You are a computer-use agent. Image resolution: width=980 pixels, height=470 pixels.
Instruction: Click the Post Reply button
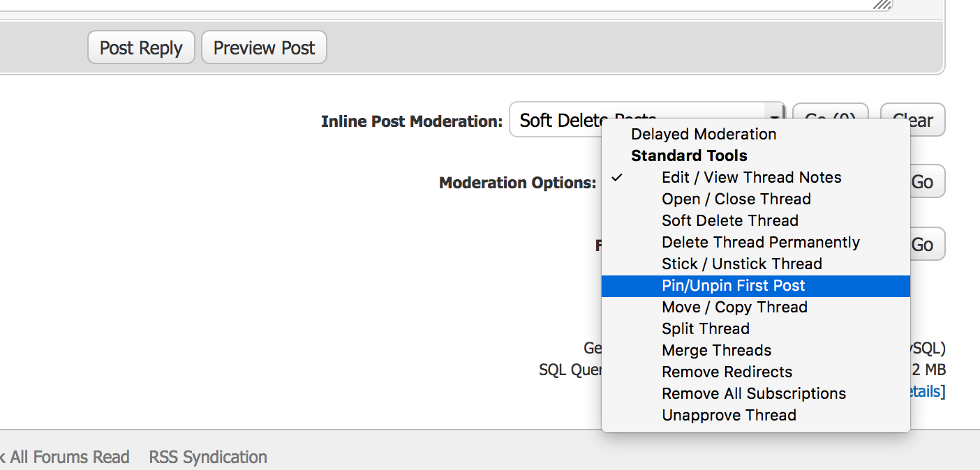click(141, 48)
